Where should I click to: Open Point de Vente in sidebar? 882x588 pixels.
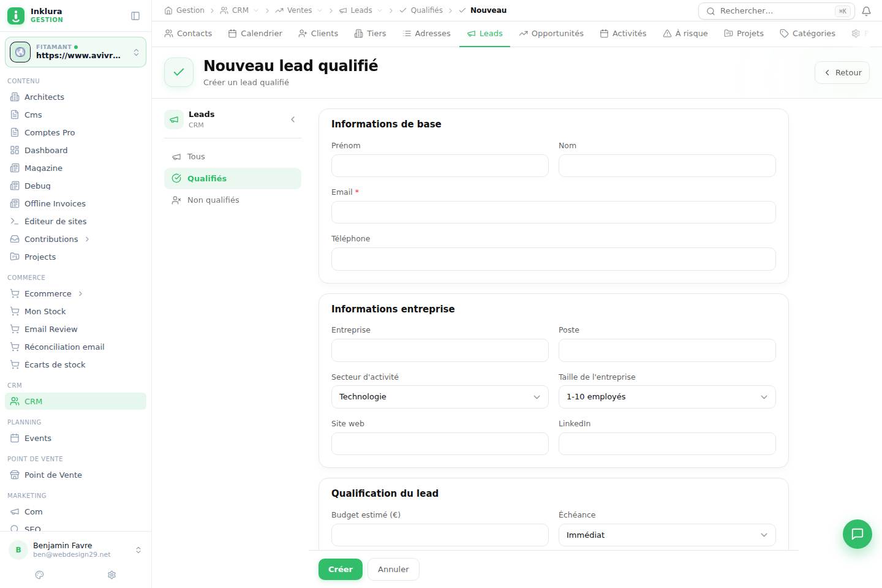[x=76, y=475]
